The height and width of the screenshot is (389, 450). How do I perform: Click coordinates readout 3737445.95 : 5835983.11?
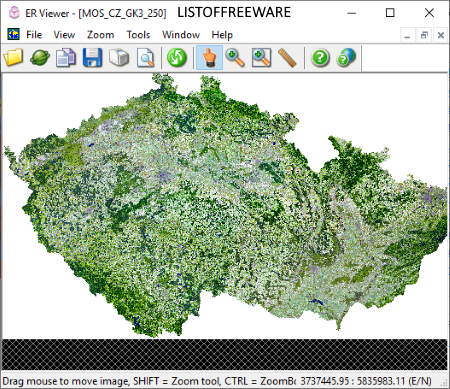click(353, 381)
